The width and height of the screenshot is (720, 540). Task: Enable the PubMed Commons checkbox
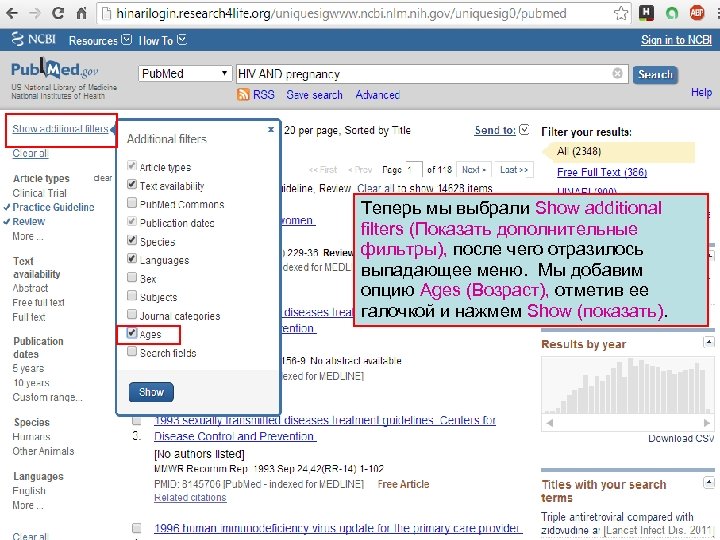pos(132,202)
